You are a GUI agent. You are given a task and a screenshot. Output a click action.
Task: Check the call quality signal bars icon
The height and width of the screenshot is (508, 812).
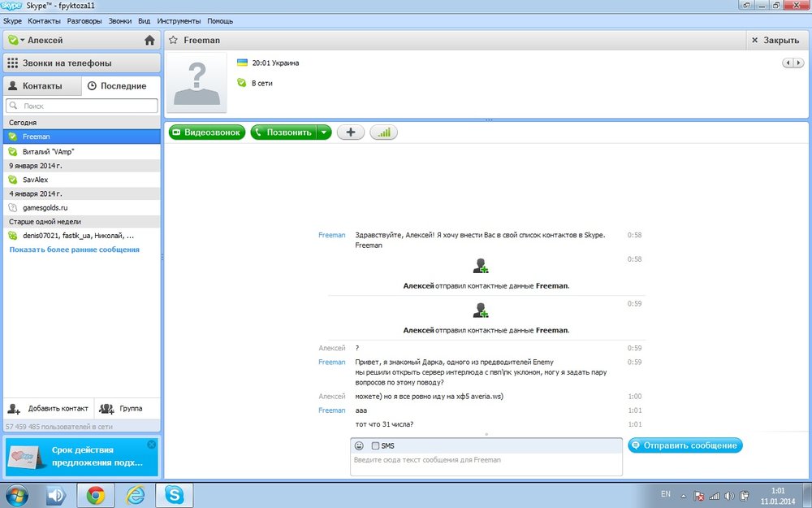(383, 132)
